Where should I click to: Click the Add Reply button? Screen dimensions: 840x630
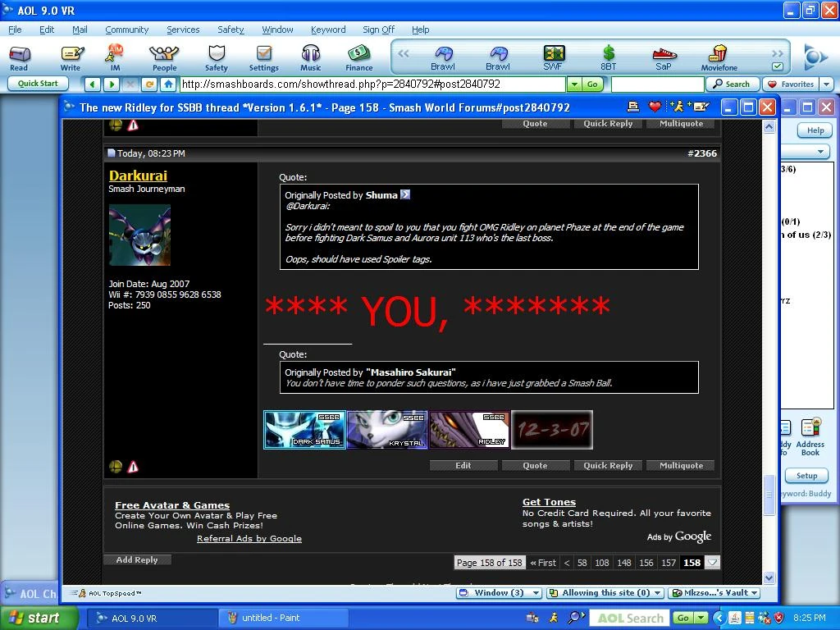point(137,559)
